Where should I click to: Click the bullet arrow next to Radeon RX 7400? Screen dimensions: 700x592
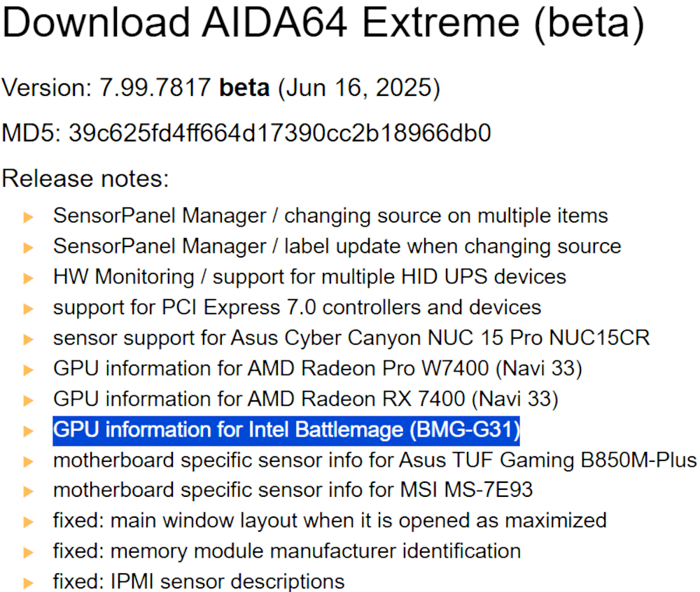(x=28, y=400)
